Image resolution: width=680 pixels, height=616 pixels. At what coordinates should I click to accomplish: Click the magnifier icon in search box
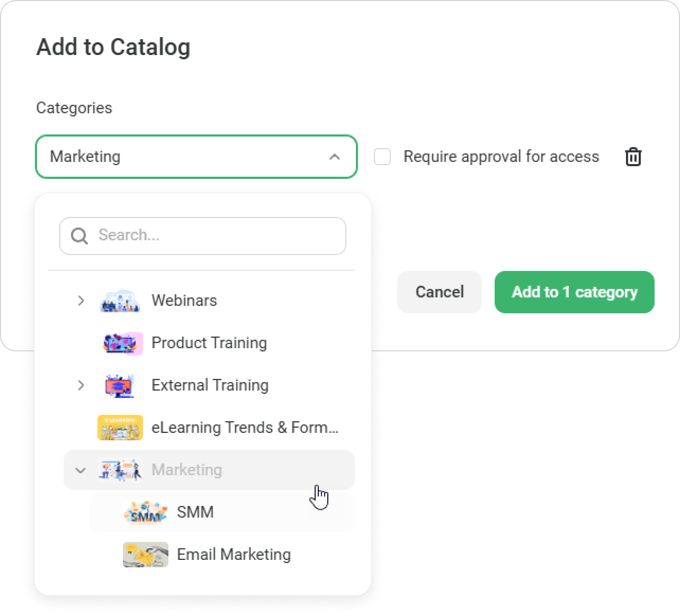(x=79, y=235)
